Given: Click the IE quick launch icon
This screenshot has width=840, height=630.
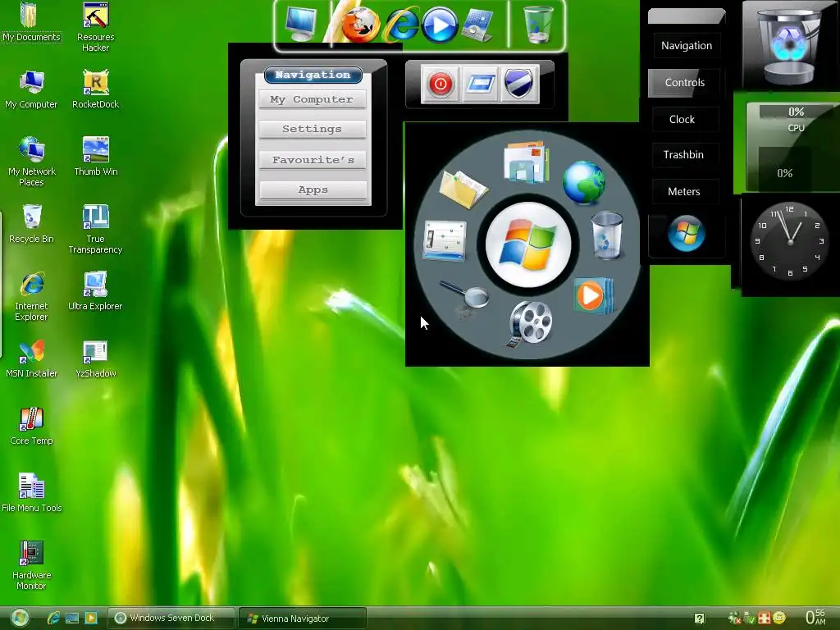Looking at the screenshot, I should [x=53, y=619].
